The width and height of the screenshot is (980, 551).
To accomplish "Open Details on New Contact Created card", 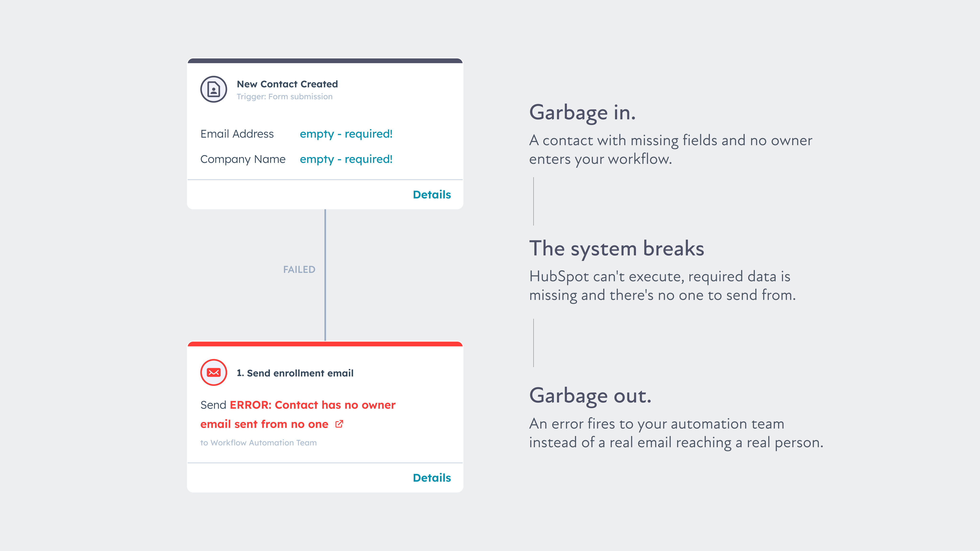I will pos(432,195).
